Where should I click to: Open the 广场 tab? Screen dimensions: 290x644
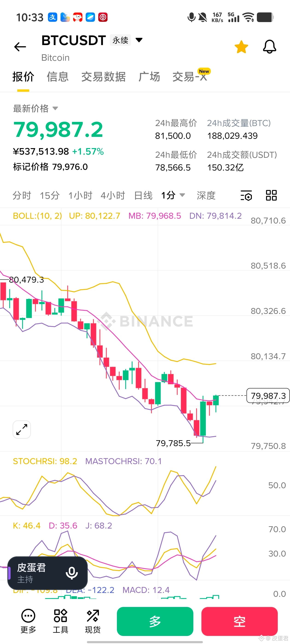[x=149, y=77]
